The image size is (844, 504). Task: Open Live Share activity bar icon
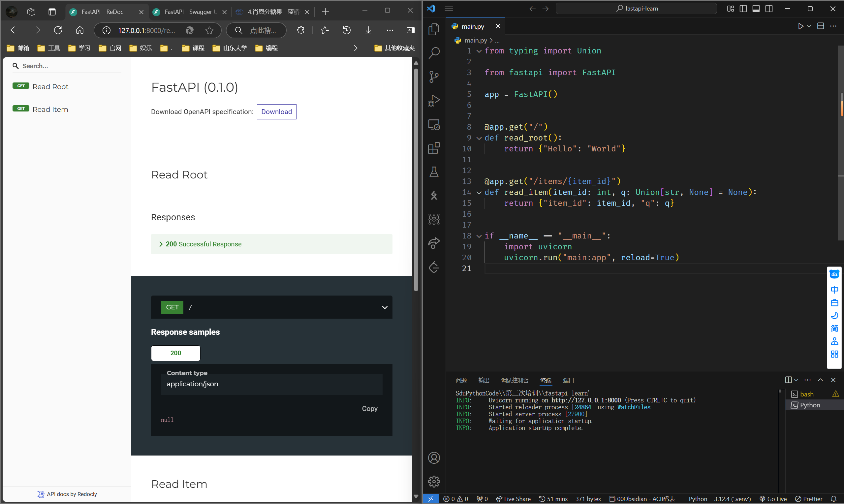434,243
